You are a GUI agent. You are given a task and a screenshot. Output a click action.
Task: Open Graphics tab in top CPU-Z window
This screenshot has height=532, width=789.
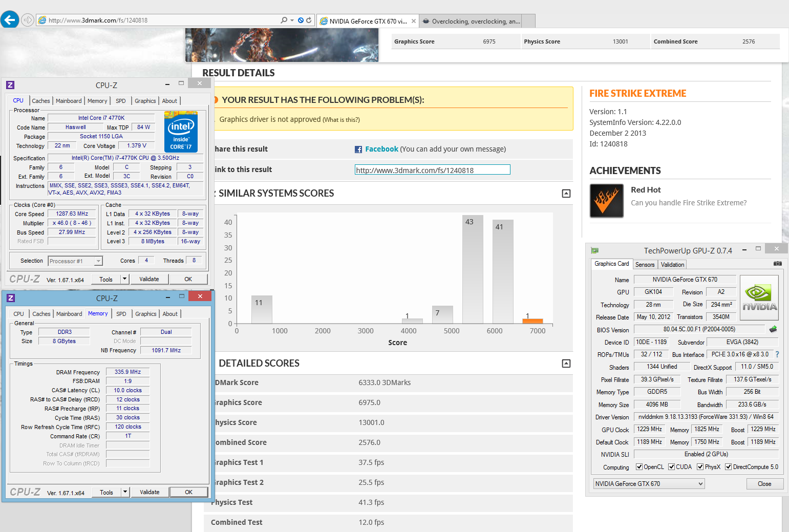click(x=145, y=101)
